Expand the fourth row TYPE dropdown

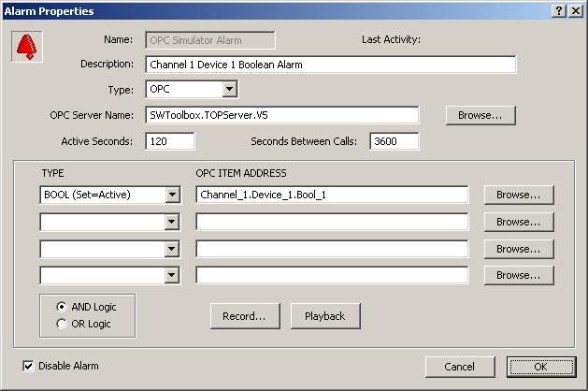pos(171,275)
